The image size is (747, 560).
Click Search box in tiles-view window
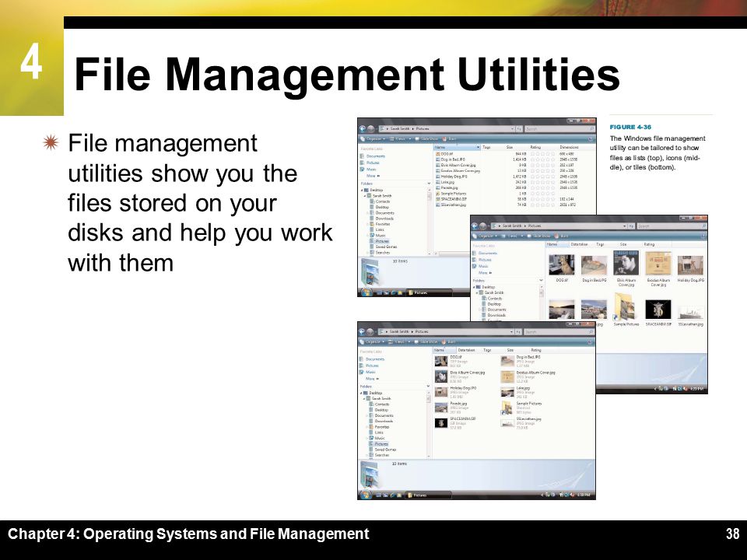[559, 331]
